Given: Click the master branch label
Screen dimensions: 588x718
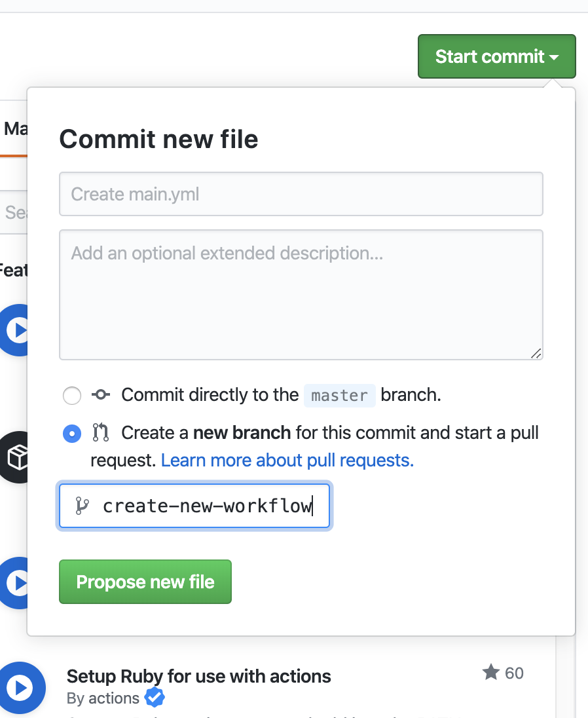Looking at the screenshot, I should pos(339,395).
